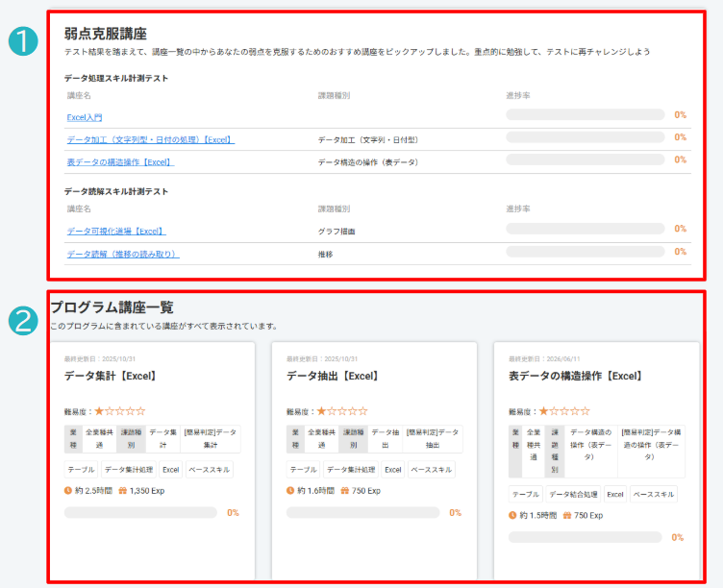Click 弱点克服講座 heading

click(106, 34)
